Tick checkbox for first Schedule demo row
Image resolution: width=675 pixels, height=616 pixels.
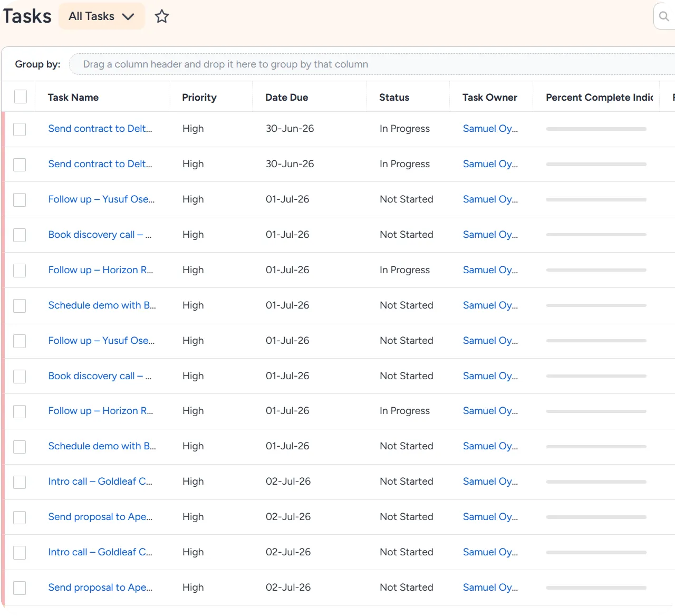coord(20,306)
